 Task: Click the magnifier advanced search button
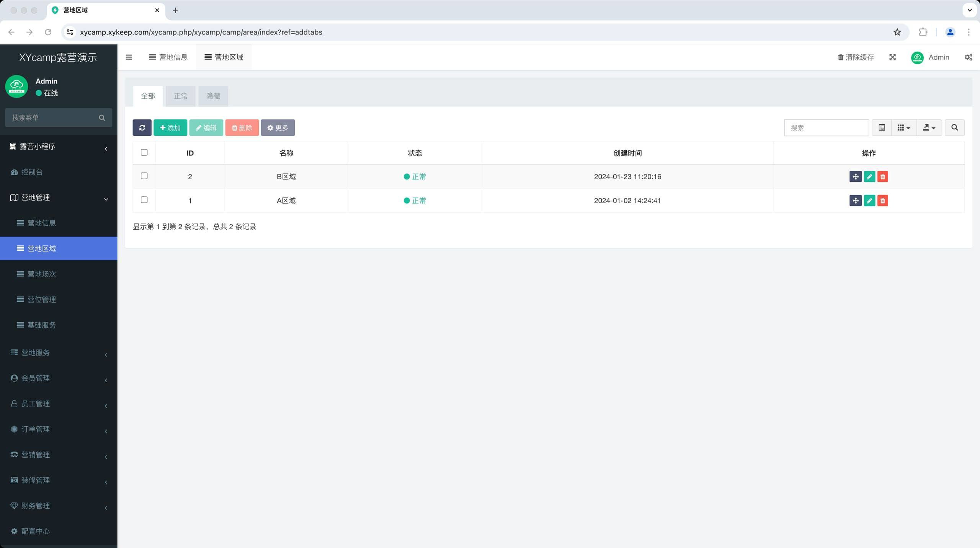pos(954,127)
